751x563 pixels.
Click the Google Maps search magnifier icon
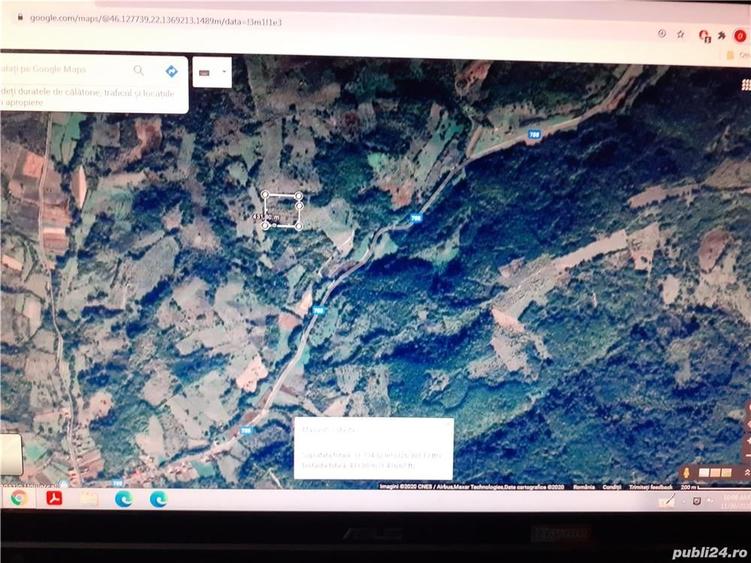click(x=138, y=70)
